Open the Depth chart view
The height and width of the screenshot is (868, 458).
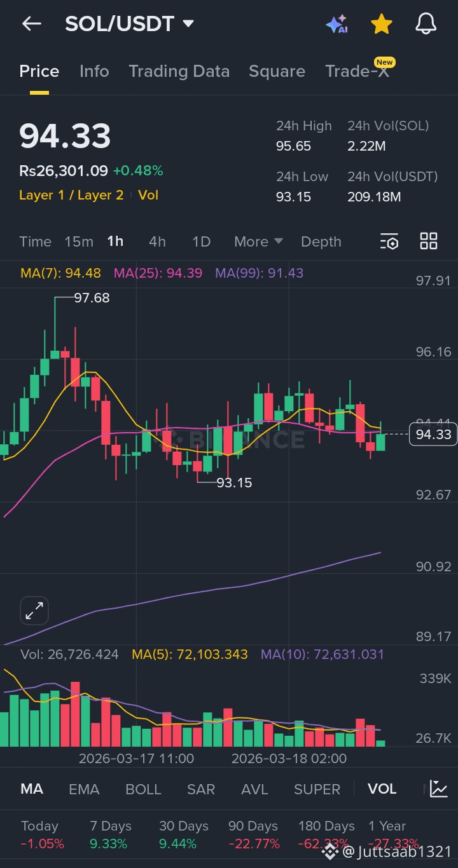(x=321, y=241)
